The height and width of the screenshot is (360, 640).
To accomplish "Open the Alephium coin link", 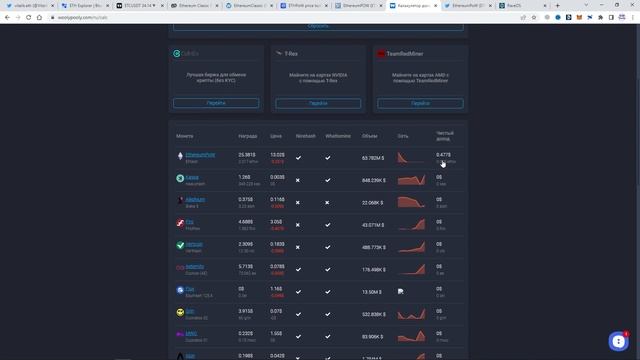I will pos(195,200).
